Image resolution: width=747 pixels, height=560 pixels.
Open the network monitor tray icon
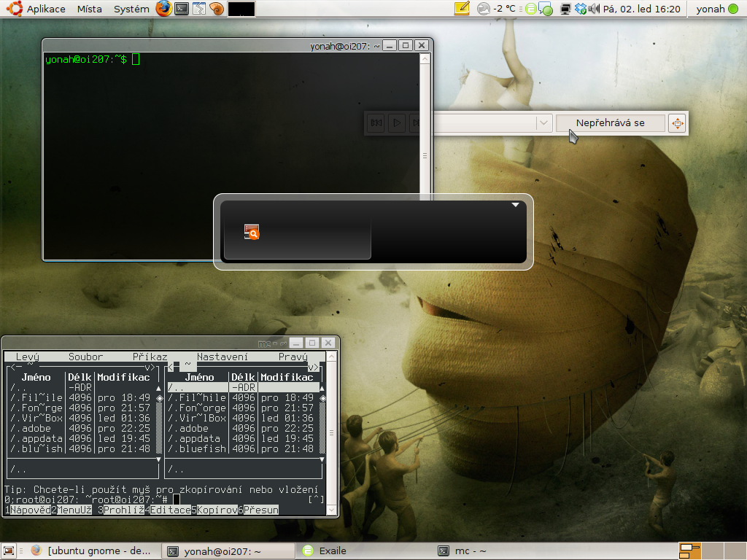pos(565,9)
